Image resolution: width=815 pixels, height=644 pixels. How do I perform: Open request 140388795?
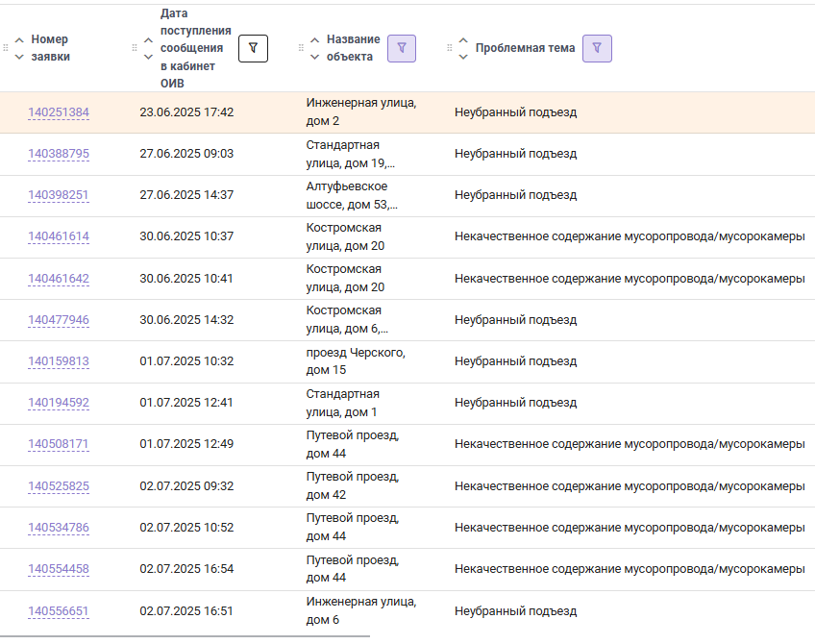point(59,154)
